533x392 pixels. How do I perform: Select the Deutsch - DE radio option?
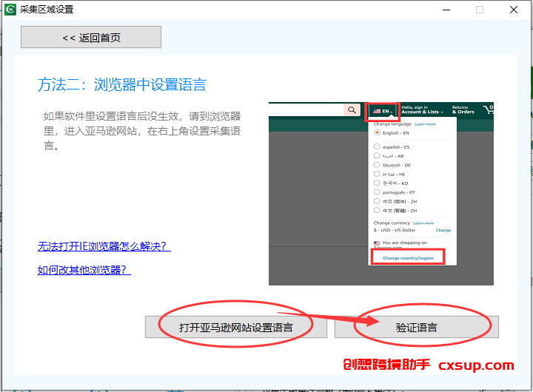377,165
